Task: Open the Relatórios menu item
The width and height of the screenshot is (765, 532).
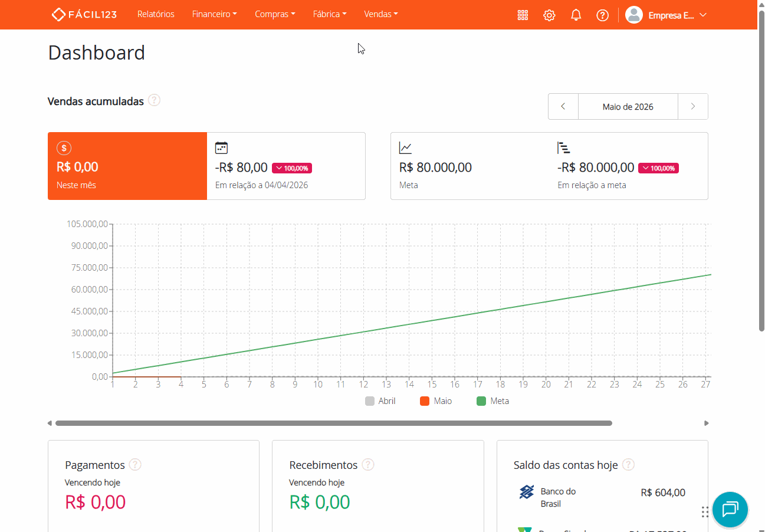Action: pyautogui.click(x=156, y=14)
